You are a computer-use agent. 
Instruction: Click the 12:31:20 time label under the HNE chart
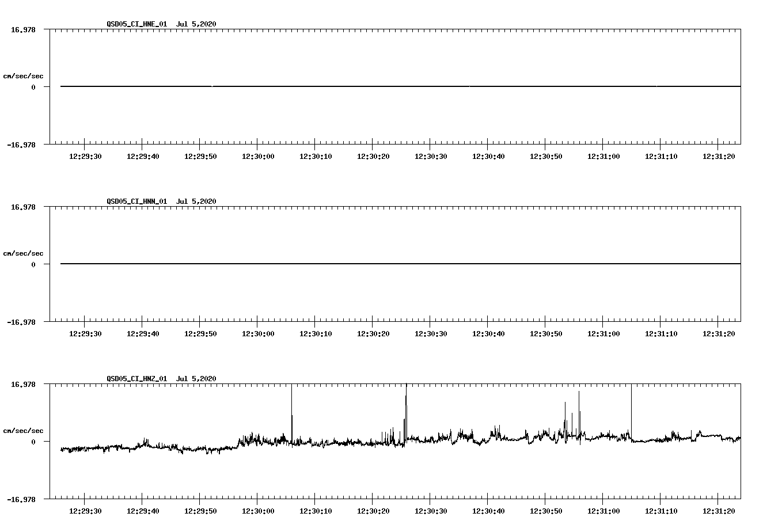[719, 157]
